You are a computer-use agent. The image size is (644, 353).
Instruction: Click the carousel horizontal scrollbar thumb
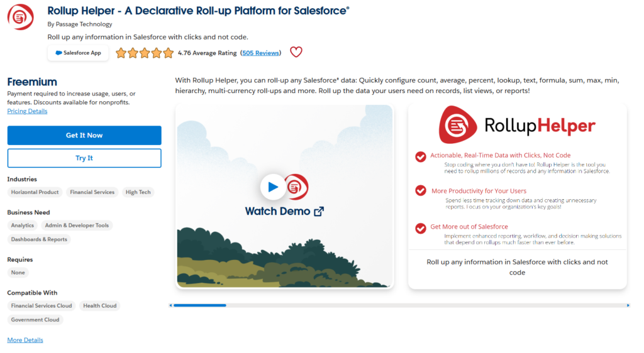(x=199, y=305)
